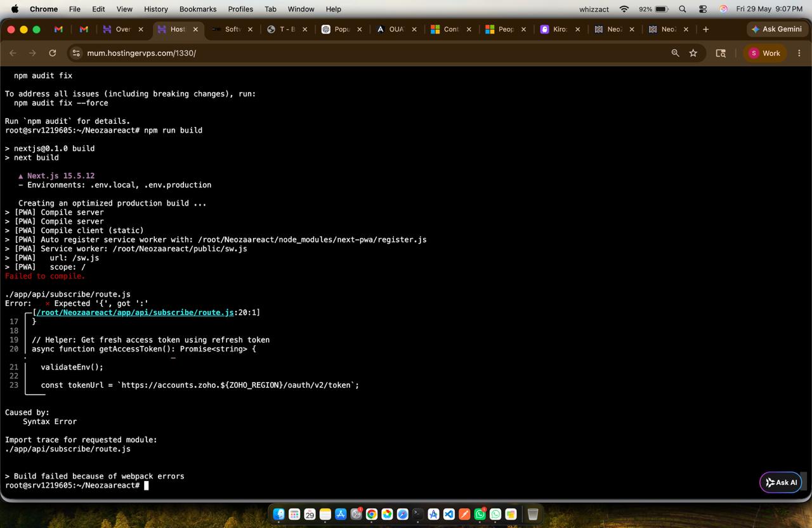Viewport: 812px width, 528px height.
Task: Open the Wi-Fi status menu
Action: click(624, 9)
